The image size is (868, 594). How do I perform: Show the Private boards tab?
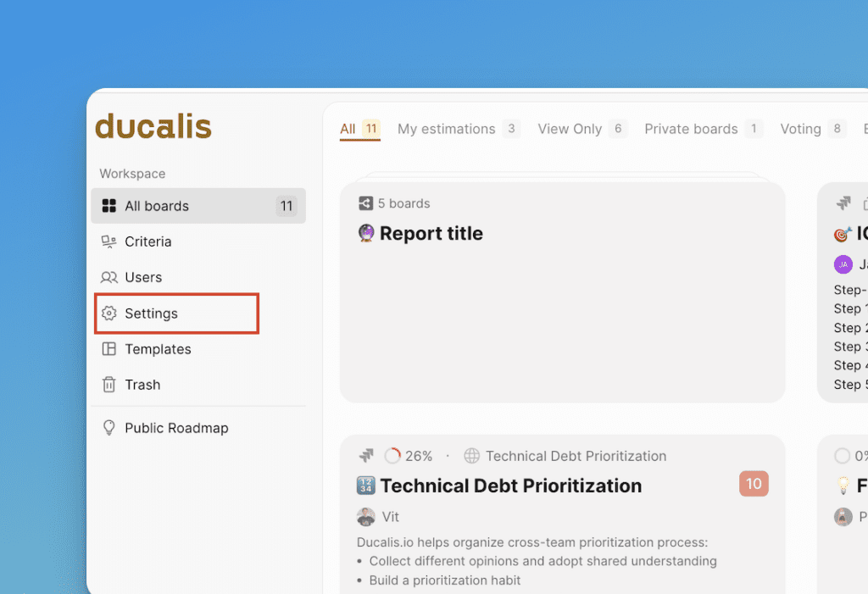click(x=691, y=129)
